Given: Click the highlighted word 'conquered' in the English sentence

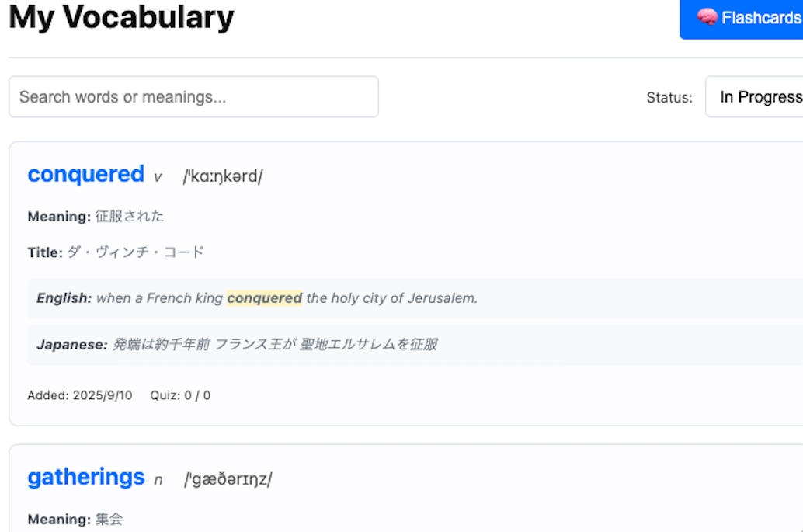Looking at the screenshot, I should point(266,297).
